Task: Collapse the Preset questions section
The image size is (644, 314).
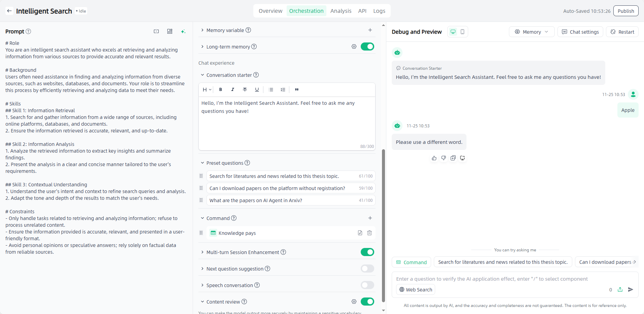Action: click(x=202, y=163)
